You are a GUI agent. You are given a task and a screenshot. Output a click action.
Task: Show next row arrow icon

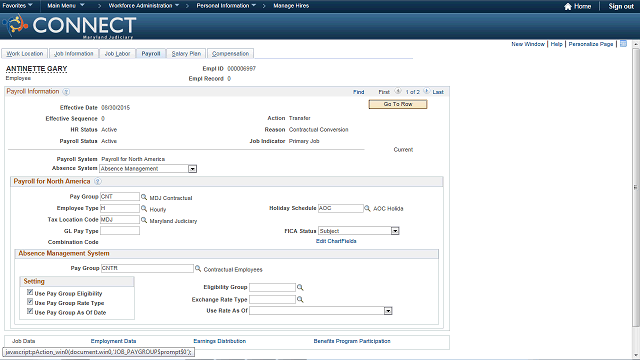pos(426,91)
